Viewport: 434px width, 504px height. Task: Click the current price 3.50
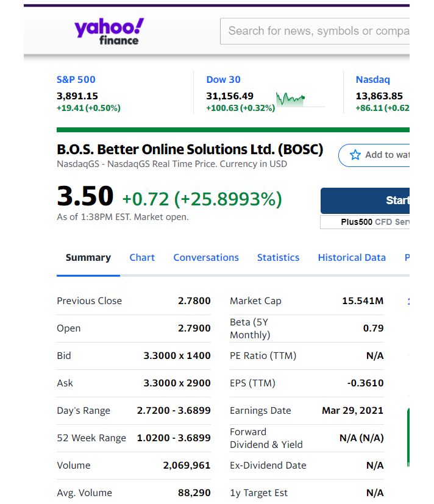click(85, 196)
